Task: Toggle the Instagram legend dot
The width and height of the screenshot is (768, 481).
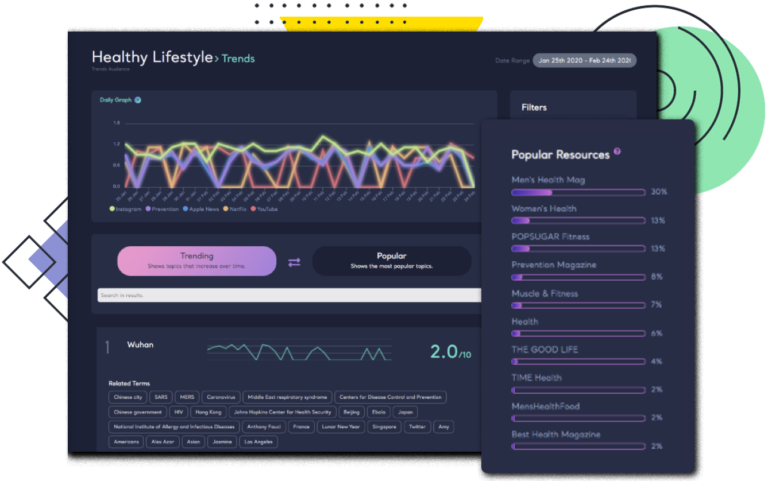Action: click(x=112, y=209)
